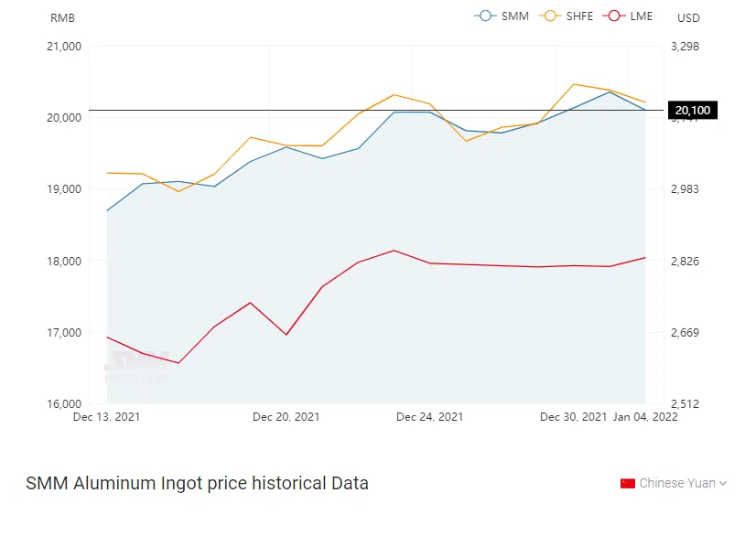Image resolution: width=756 pixels, height=536 pixels.
Task: Click the SMM Aluminum Ingot price historical Data heading
Action: click(197, 483)
